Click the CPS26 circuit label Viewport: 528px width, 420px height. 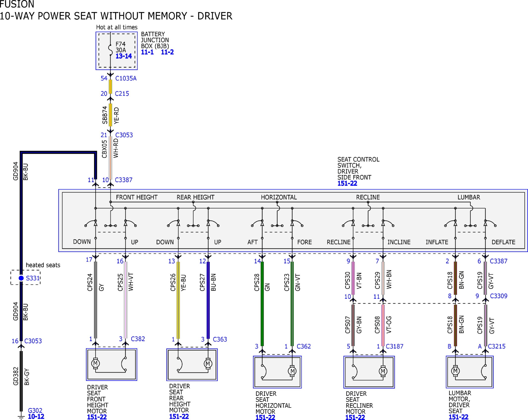coord(173,282)
